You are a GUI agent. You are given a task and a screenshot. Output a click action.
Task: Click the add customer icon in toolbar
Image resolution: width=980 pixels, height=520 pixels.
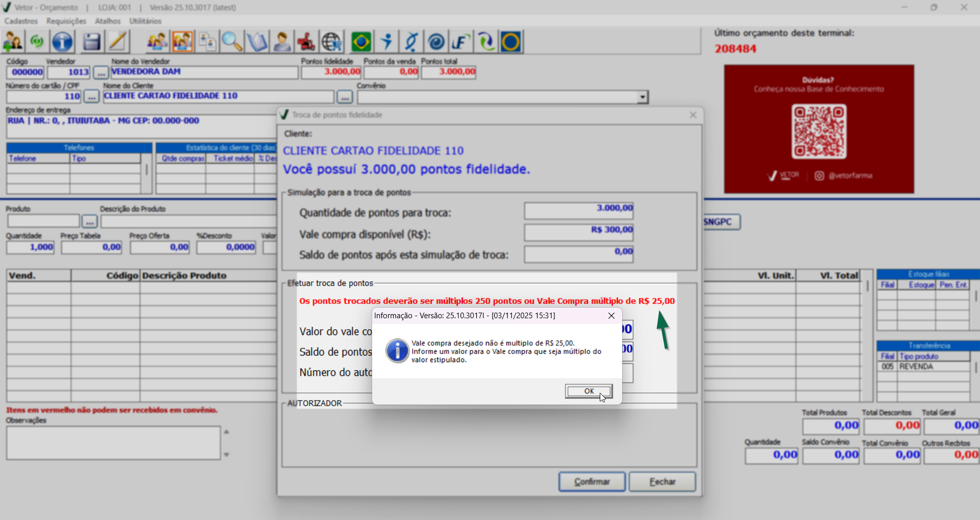click(x=13, y=42)
